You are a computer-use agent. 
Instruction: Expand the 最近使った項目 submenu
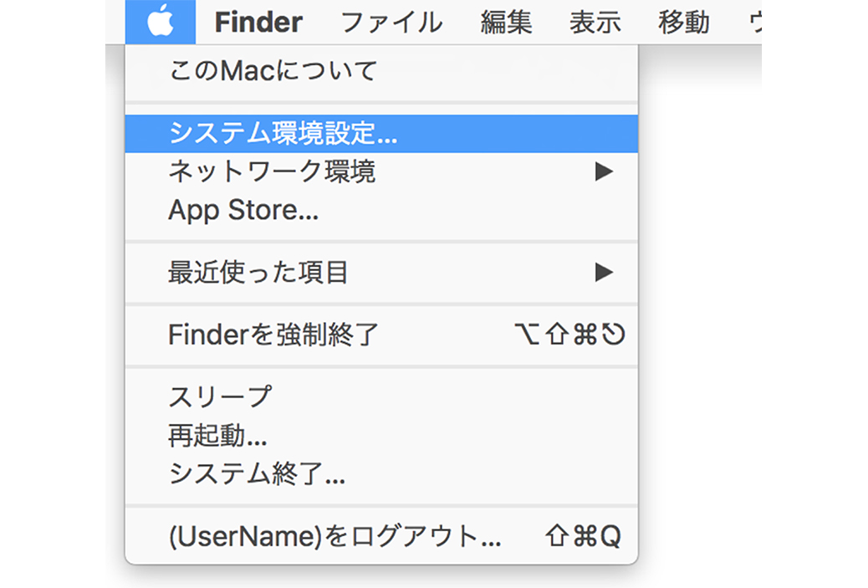click(381, 273)
